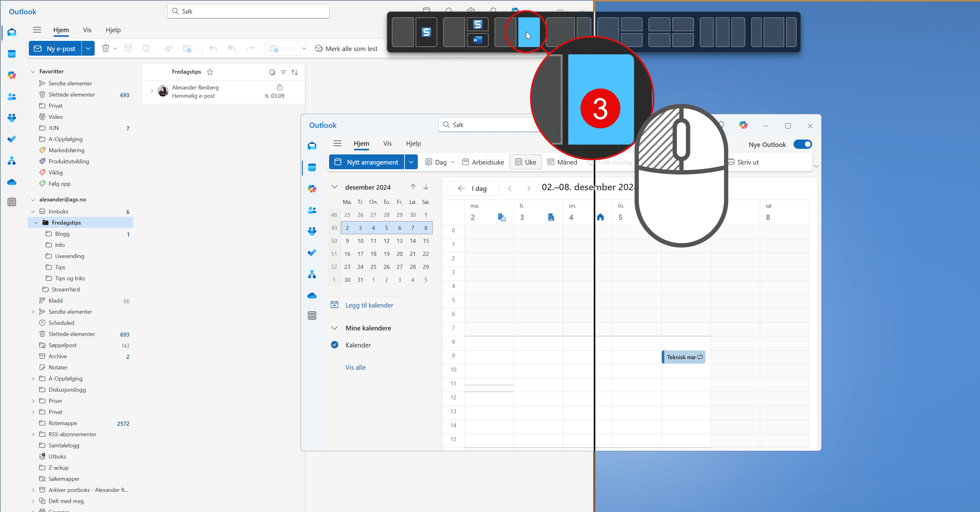The width and height of the screenshot is (980, 512).
Task: Open the Nytt arrangement dropdown arrow
Action: click(x=411, y=162)
